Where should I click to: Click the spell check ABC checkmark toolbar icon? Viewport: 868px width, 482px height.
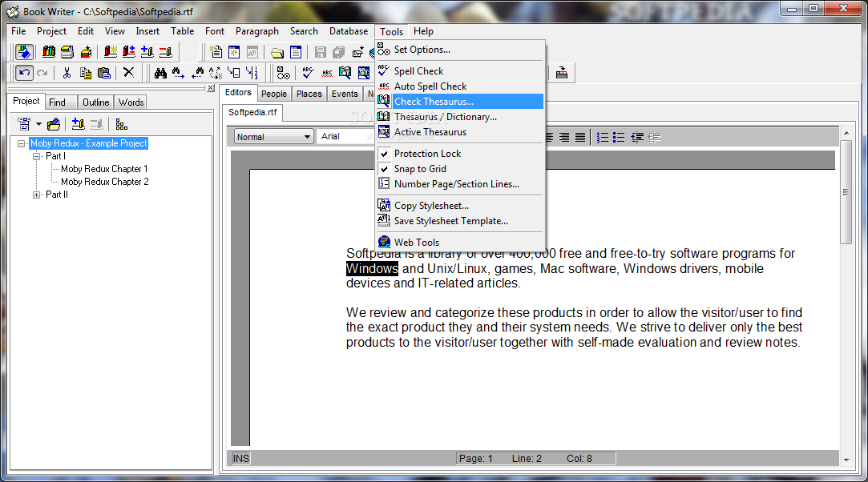(309, 72)
